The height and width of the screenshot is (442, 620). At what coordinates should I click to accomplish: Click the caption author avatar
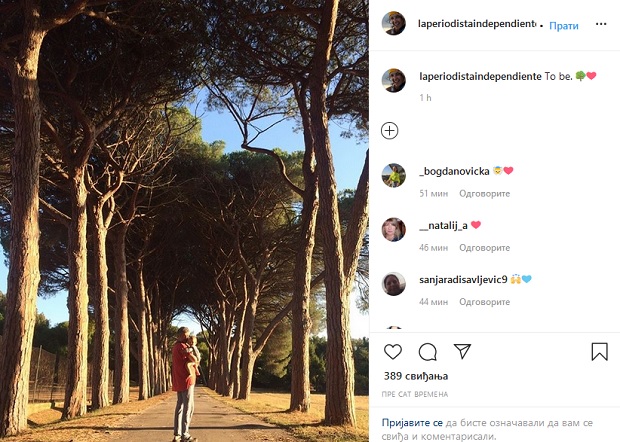click(x=393, y=80)
